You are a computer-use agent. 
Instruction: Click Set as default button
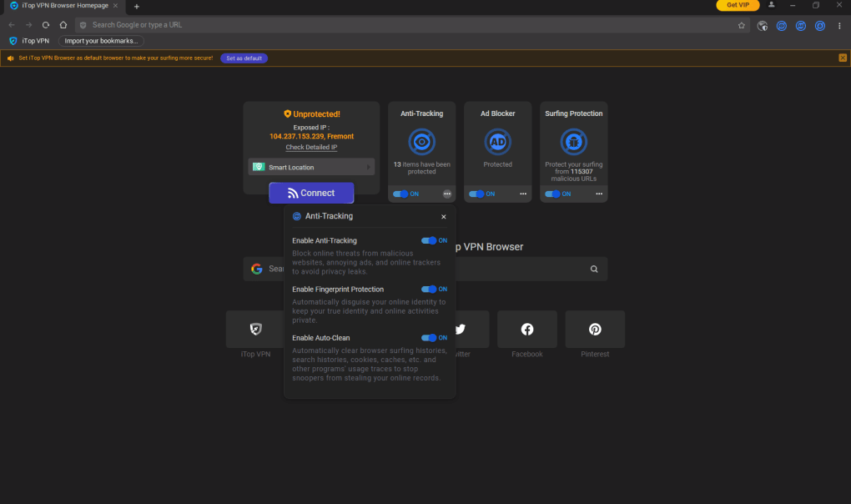(244, 58)
